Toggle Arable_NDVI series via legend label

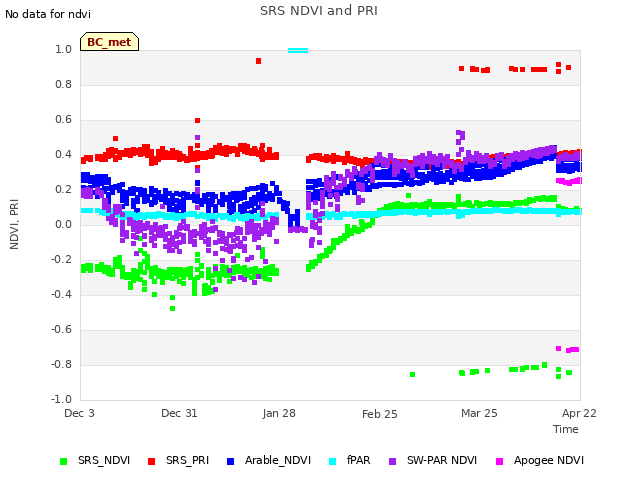pyautogui.click(x=278, y=460)
